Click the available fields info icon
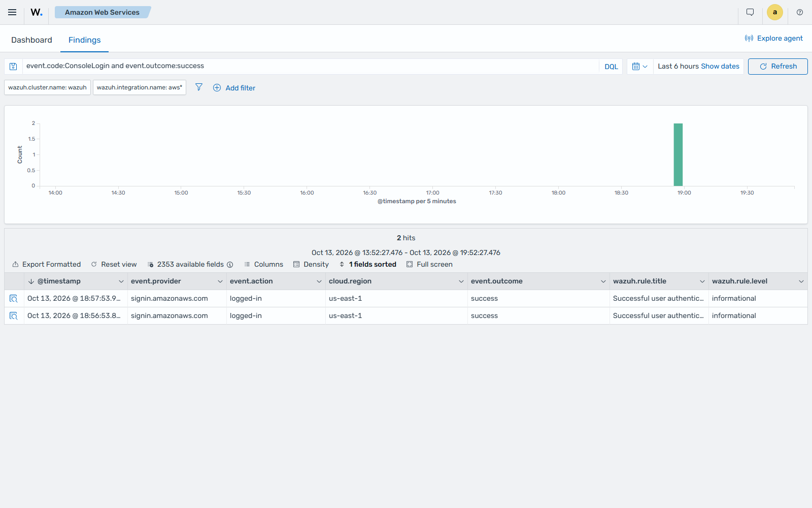The image size is (812, 508). (230, 265)
